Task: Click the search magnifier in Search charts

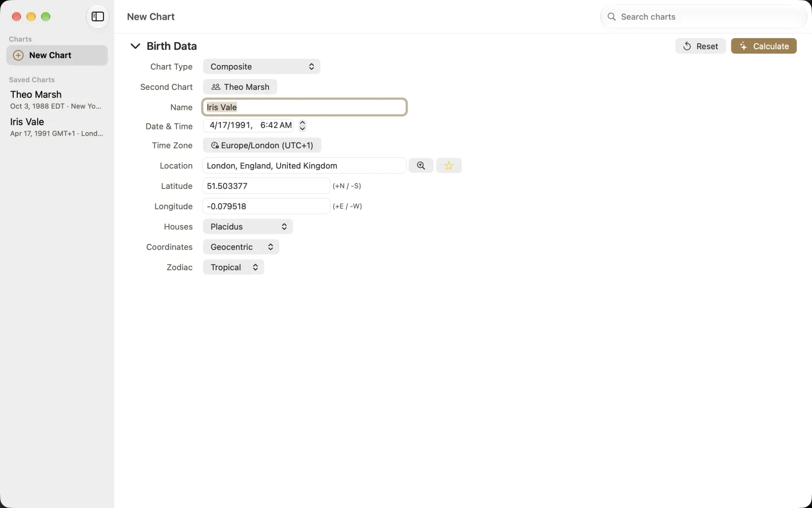Action: pyautogui.click(x=612, y=17)
